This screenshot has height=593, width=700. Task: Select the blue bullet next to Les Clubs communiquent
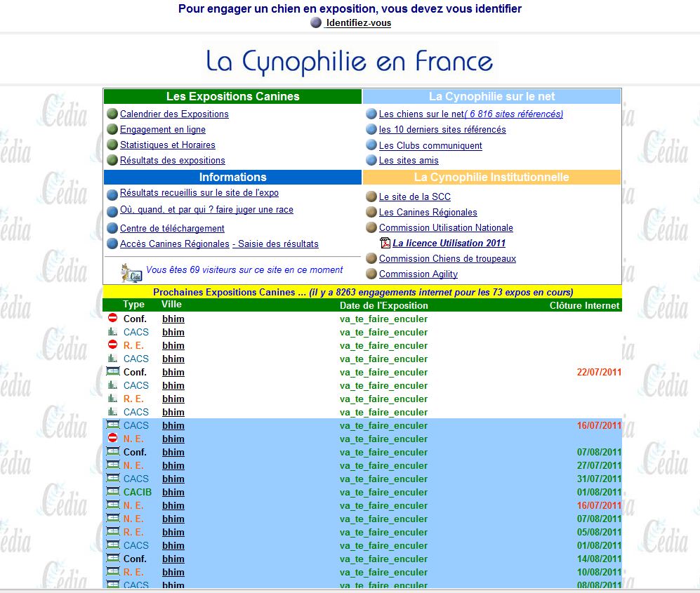pyautogui.click(x=371, y=145)
